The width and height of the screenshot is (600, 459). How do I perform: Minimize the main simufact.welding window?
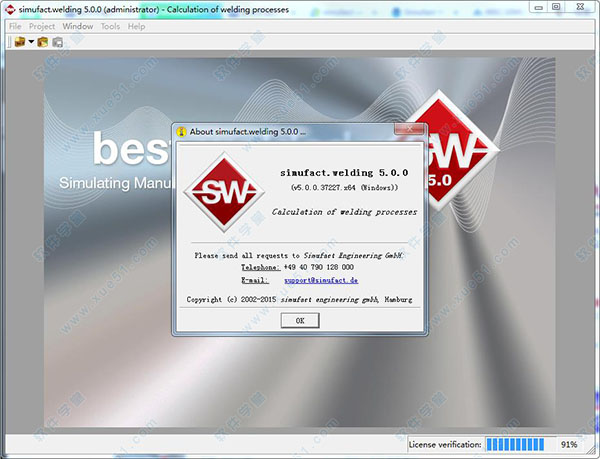pos(539,7)
